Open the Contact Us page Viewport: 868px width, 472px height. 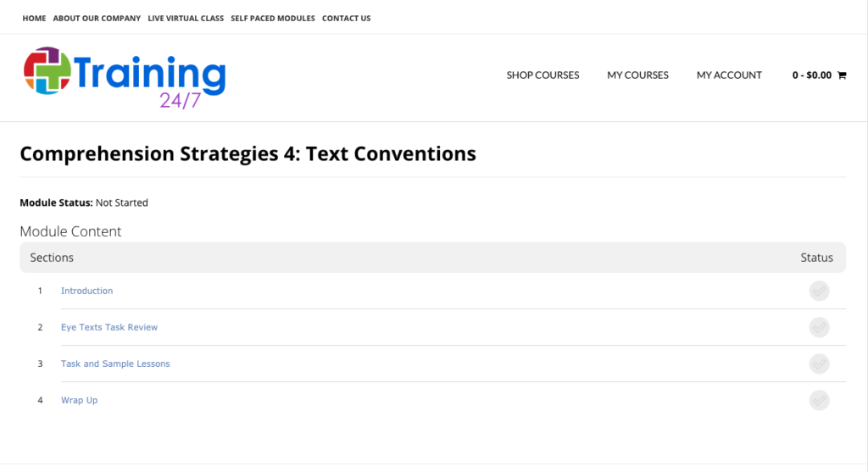[x=346, y=18]
